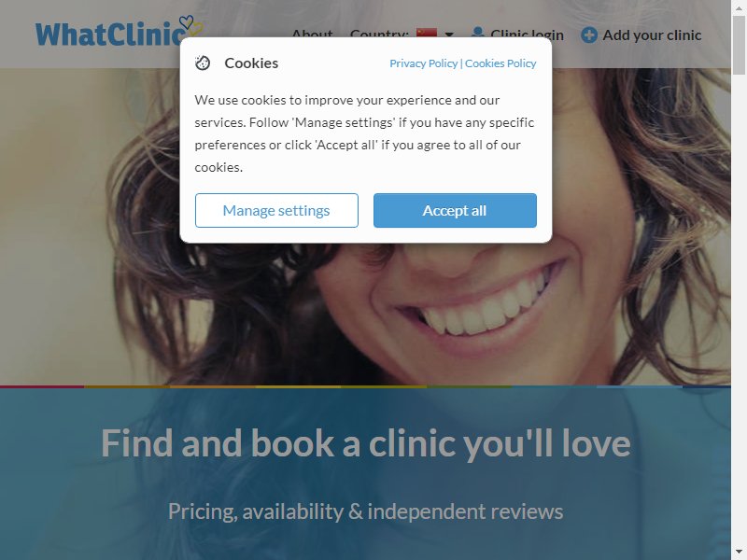The image size is (747, 560).
Task: Expand the Country dropdown arrow
Action: [x=449, y=35]
